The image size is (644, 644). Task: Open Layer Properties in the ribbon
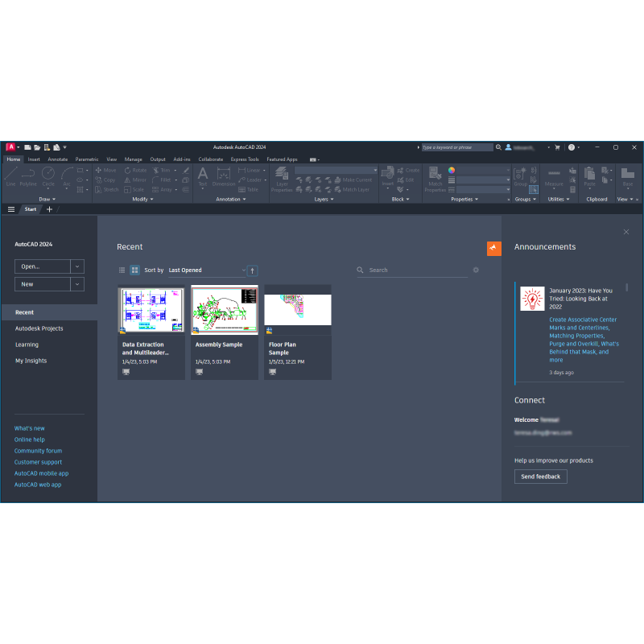point(282,179)
